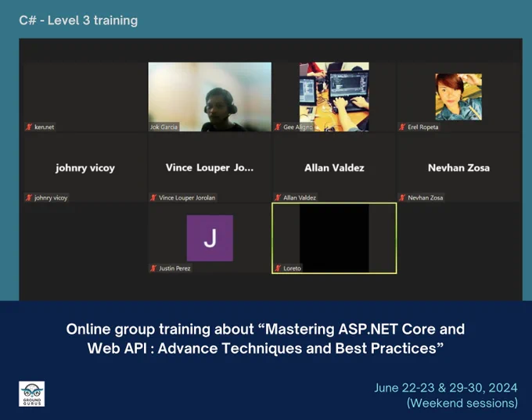Viewport: 532px width, 420px height.
Task: Click the Justin Perez name label
Action: [x=174, y=268]
